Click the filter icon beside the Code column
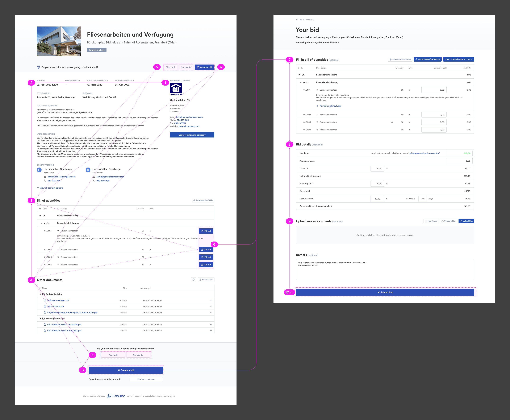Image resolution: width=510 pixels, height=420 pixels. (40, 209)
